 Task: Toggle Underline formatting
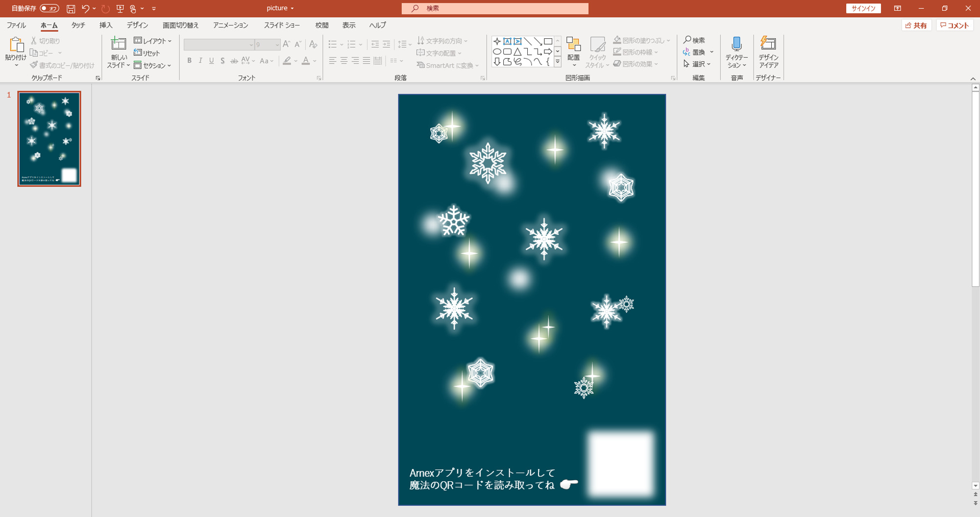coord(211,61)
